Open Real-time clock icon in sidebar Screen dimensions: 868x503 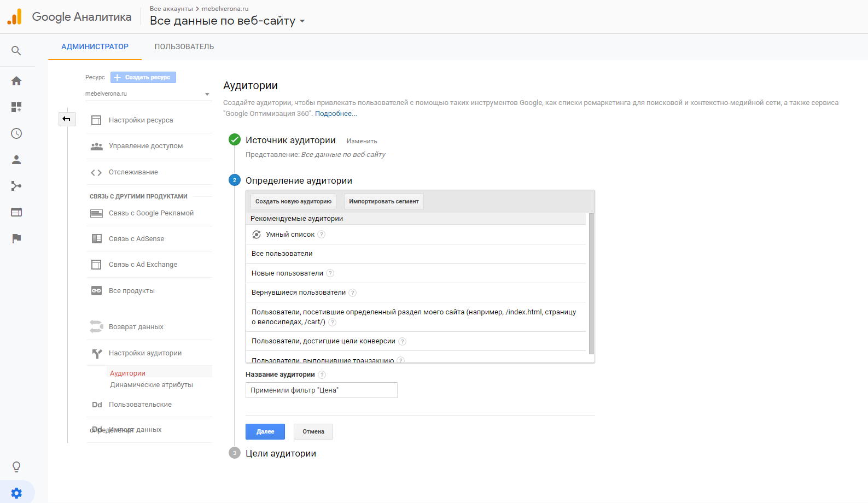pyautogui.click(x=16, y=133)
